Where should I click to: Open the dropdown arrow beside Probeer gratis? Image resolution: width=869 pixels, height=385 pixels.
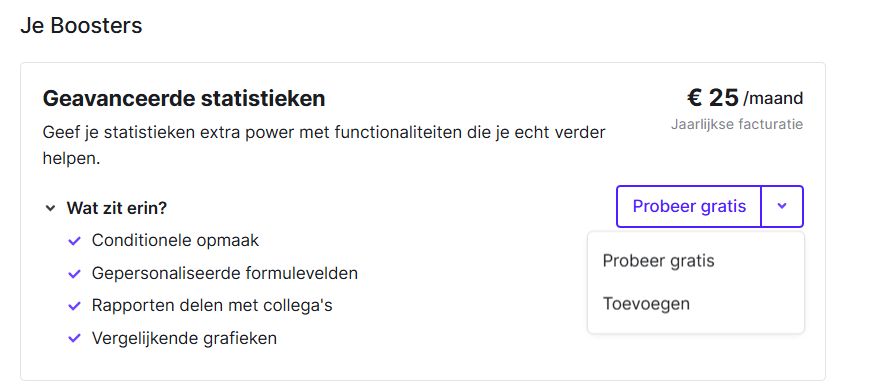(x=782, y=206)
